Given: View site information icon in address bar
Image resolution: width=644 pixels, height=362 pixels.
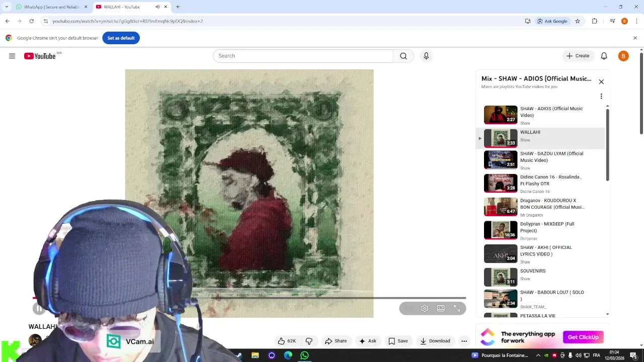Looking at the screenshot, I should [46, 21].
